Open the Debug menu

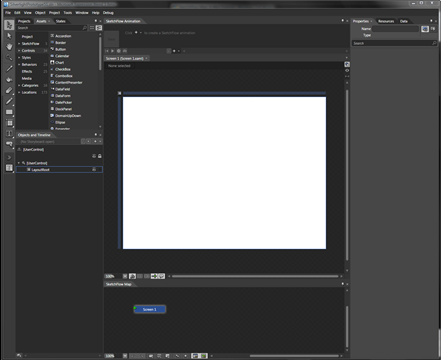[x=108, y=13]
